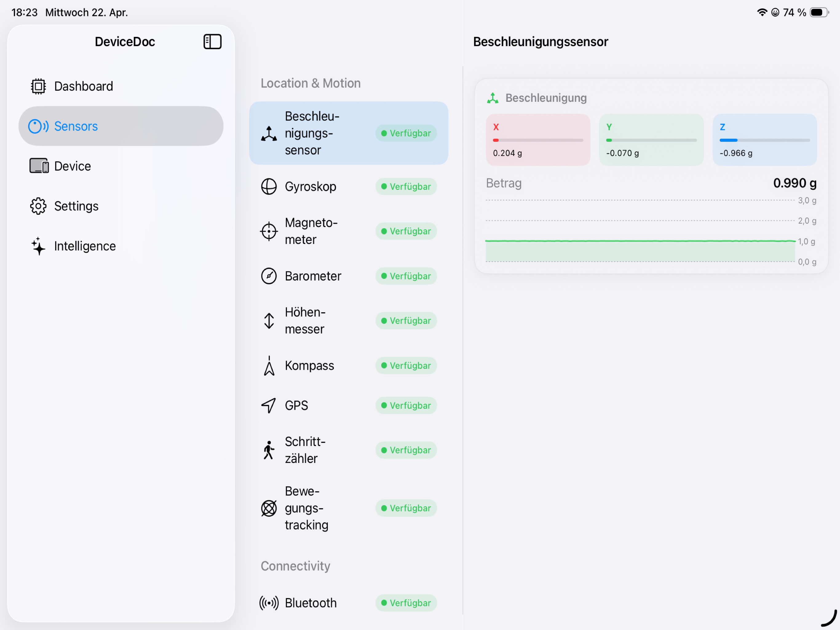Click the green Y axis bar
840x630 pixels.
(651, 140)
